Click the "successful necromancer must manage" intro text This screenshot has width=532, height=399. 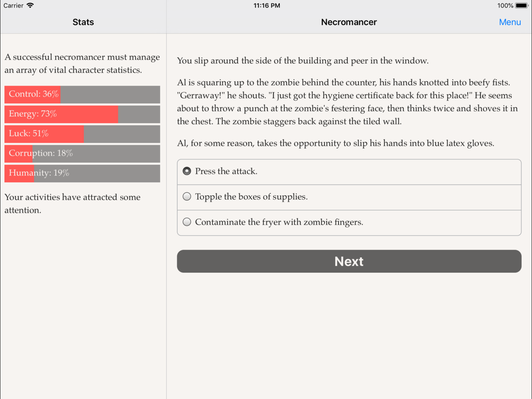(x=82, y=63)
